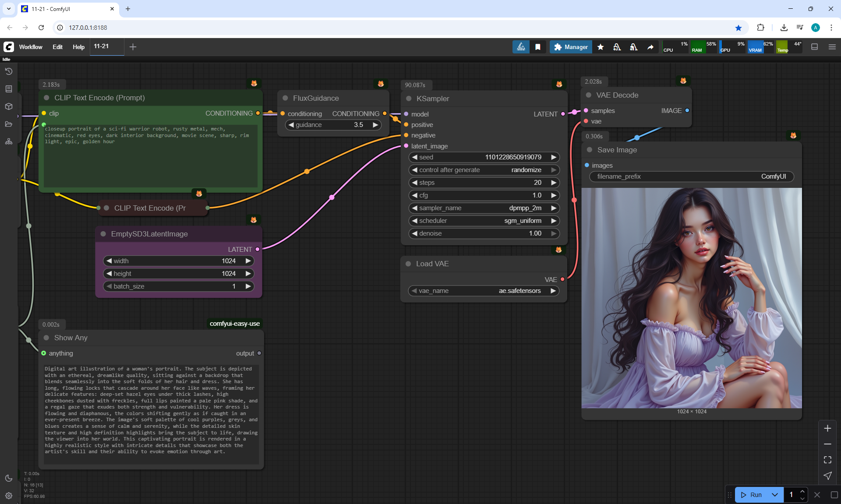Image resolution: width=841 pixels, height=504 pixels.
Task: Click the Manager button
Action: coord(571,47)
